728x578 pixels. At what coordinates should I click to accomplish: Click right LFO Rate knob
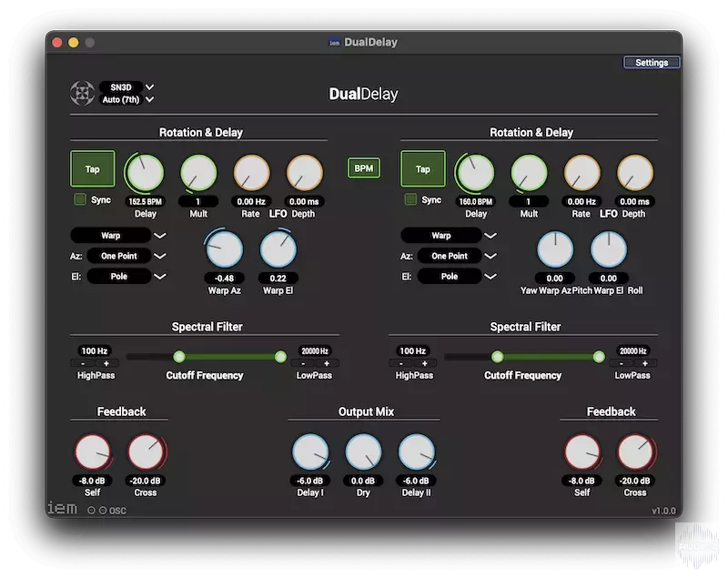pos(581,172)
